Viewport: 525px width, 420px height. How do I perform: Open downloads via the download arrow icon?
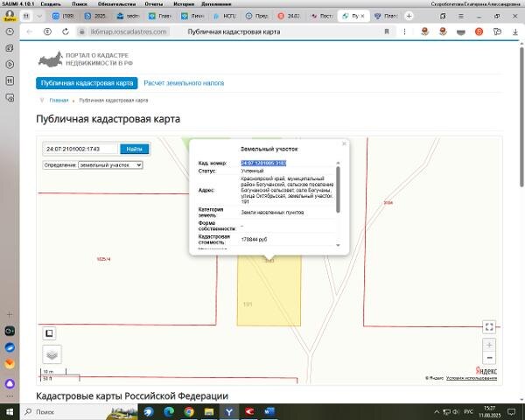pos(515,31)
